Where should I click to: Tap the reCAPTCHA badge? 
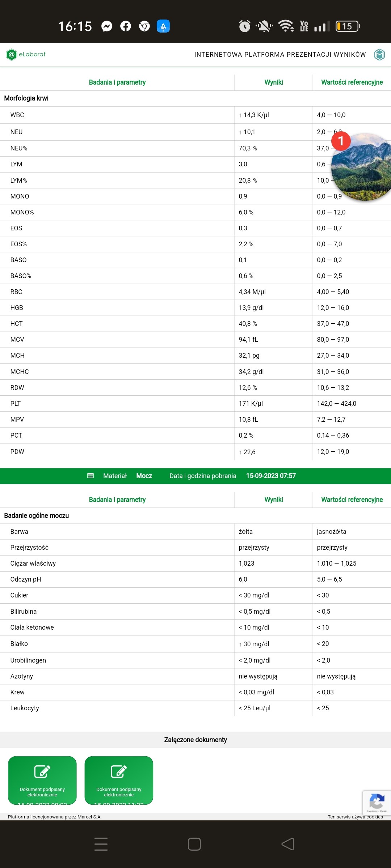point(377,803)
